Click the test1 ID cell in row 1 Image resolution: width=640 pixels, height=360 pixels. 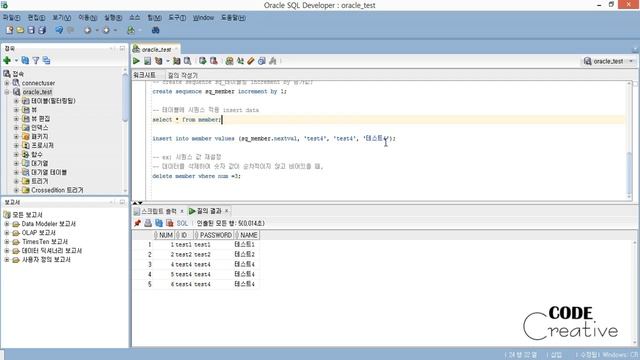click(x=183, y=244)
